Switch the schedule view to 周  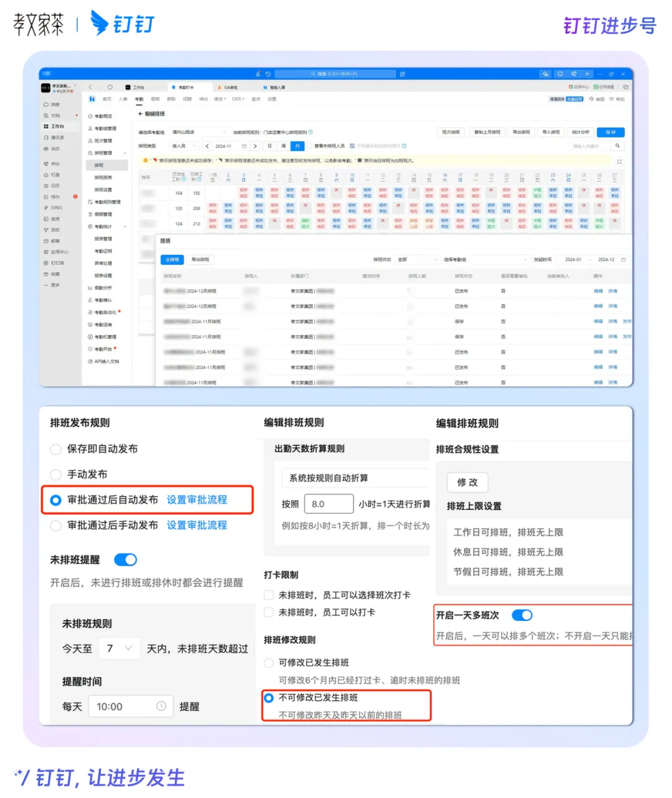(284, 146)
